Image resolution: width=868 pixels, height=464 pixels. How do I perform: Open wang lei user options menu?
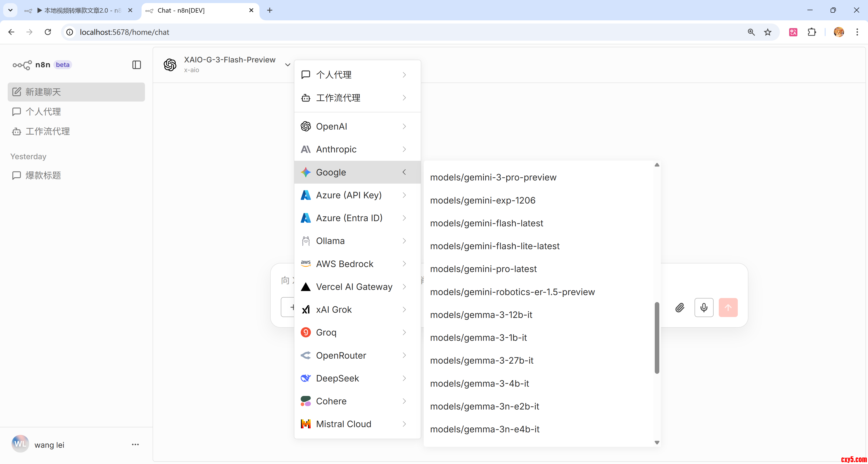[135, 445]
